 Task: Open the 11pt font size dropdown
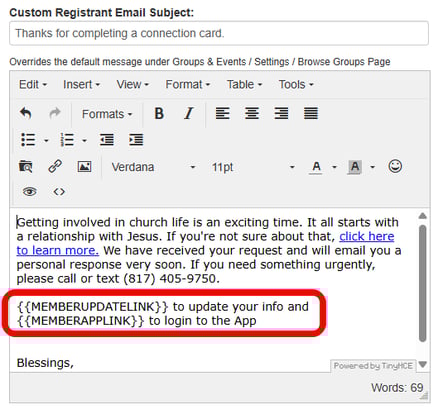[253, 167]
